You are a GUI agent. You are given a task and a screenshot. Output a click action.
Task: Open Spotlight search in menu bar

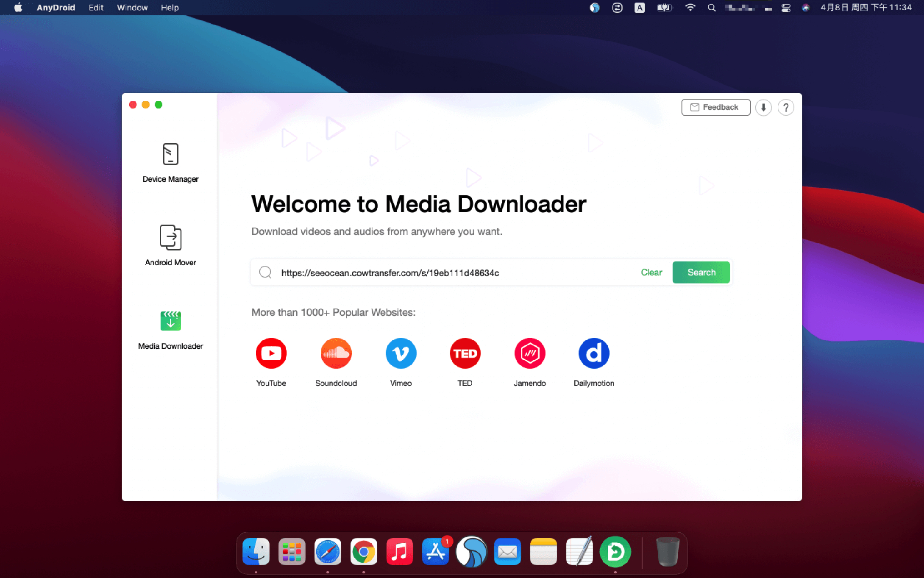click(x=712, y=7)
